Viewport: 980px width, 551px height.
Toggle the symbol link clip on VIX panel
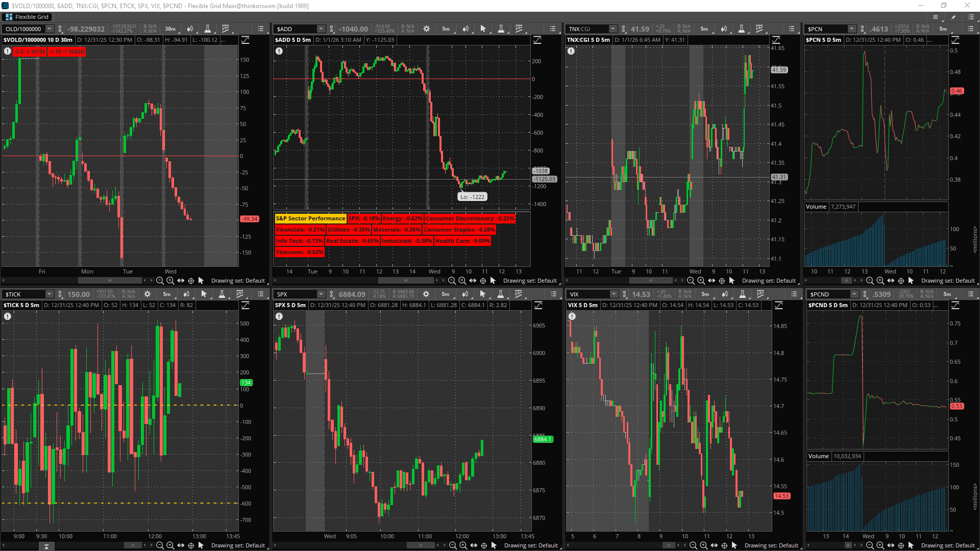625,294
